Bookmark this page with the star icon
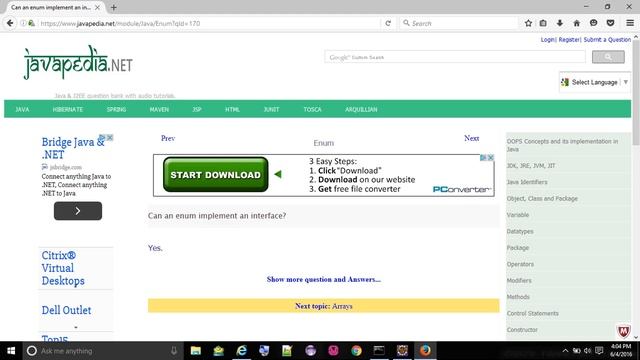 (x=528, y=23)
